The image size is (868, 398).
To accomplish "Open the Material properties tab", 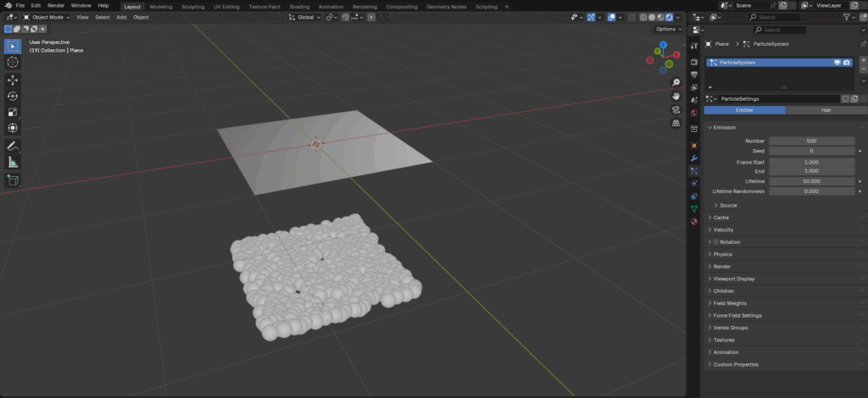I will coord(694,222).
